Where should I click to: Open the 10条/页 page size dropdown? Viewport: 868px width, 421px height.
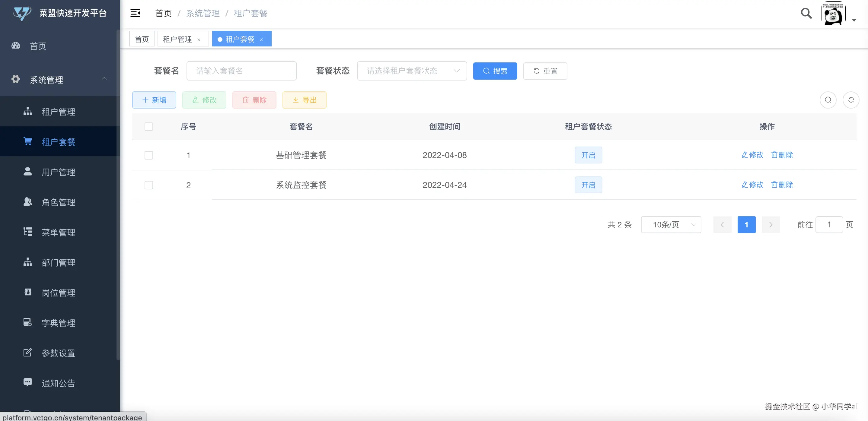(671, 225)
